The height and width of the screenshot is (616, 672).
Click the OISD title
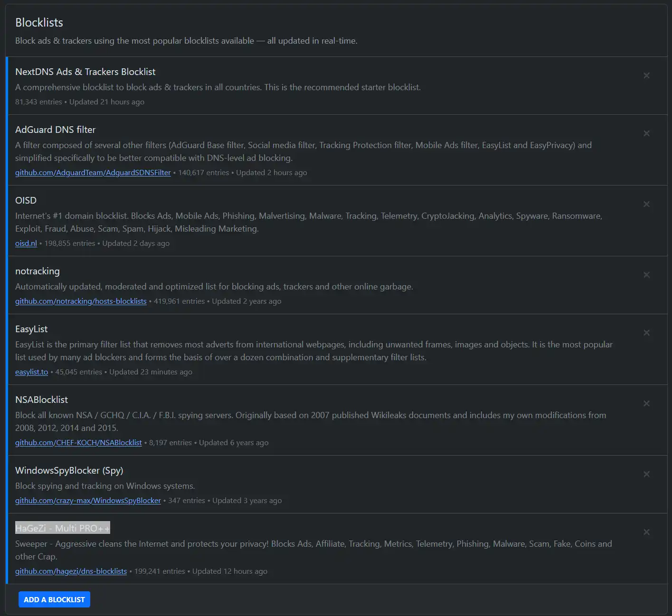pyautogui.click(x=26, y=200)
